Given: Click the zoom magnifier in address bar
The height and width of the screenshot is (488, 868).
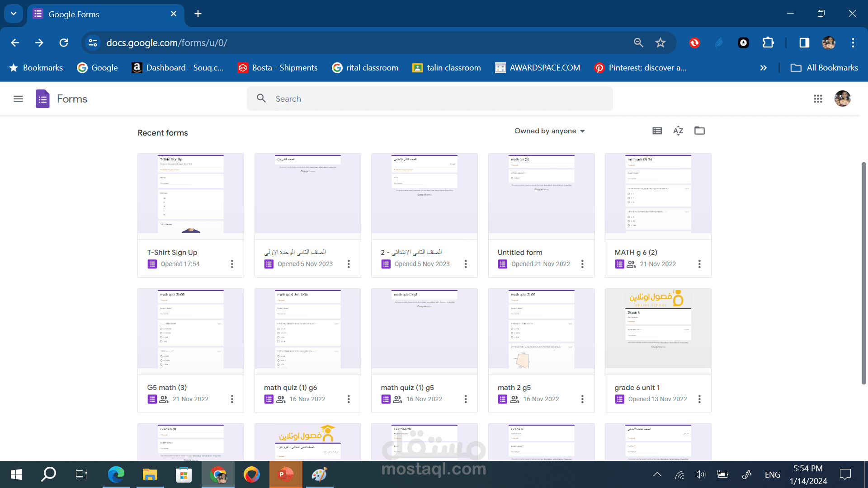Looking at the screenshot, I should click(x=638, y=42).
